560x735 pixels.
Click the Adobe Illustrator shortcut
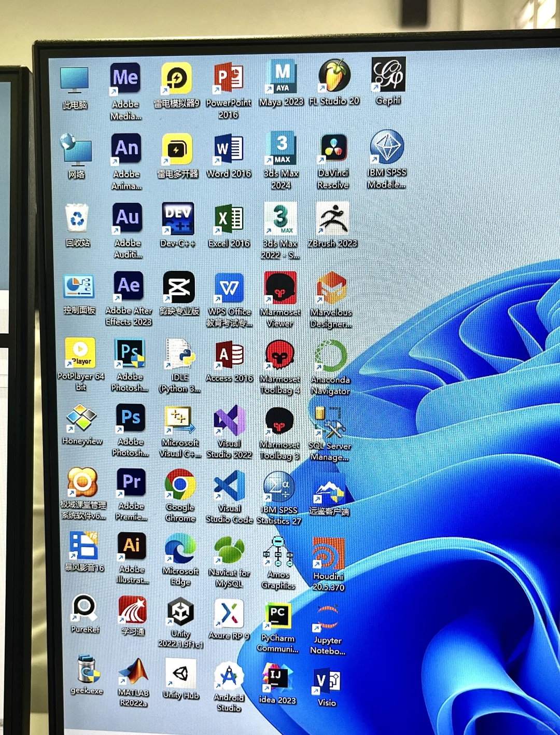pyautogui.click(x=132, y=547)
